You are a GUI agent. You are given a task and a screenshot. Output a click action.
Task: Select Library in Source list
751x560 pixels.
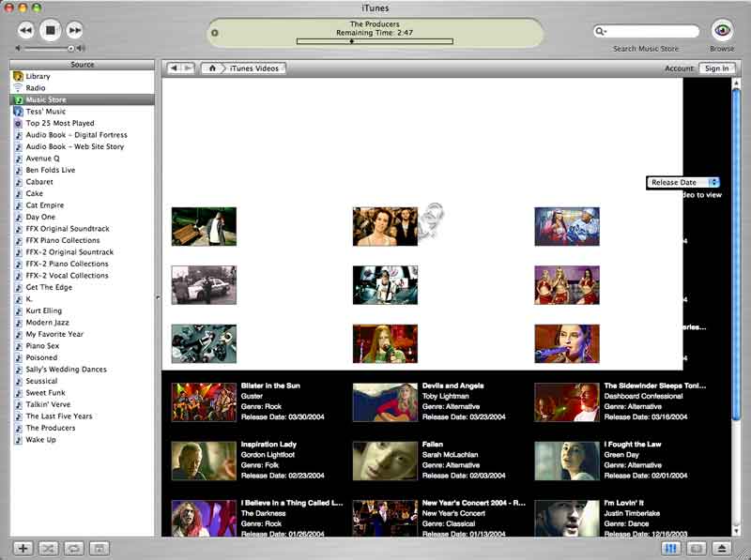click(83, 76)
